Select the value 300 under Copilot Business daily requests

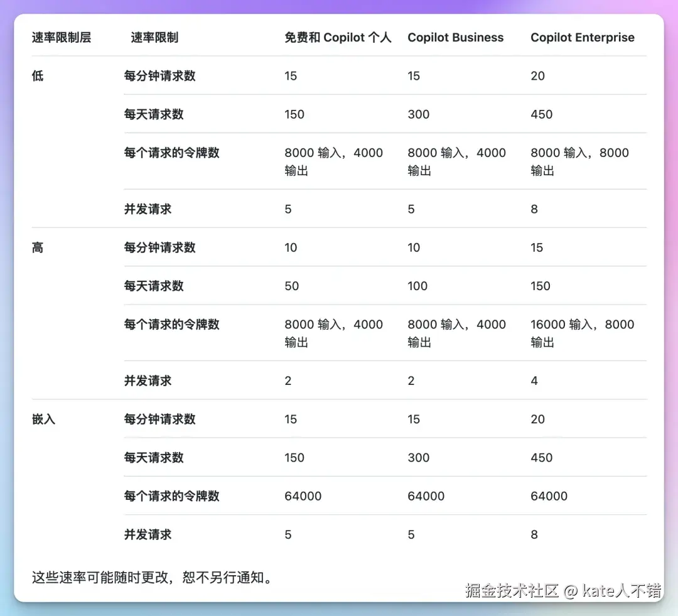point(418,114)
